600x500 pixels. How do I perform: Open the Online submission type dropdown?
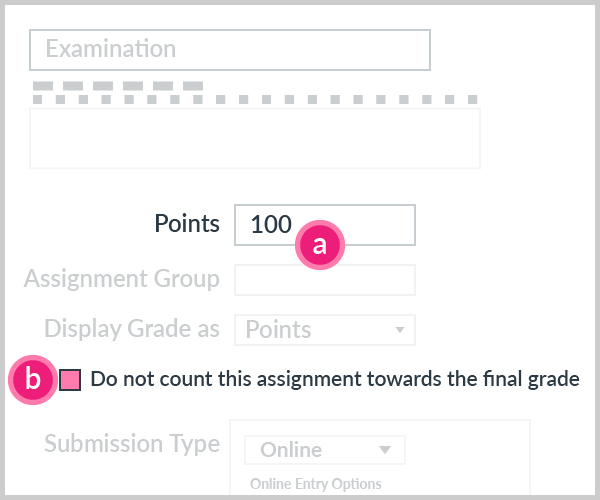click(325, 450)
